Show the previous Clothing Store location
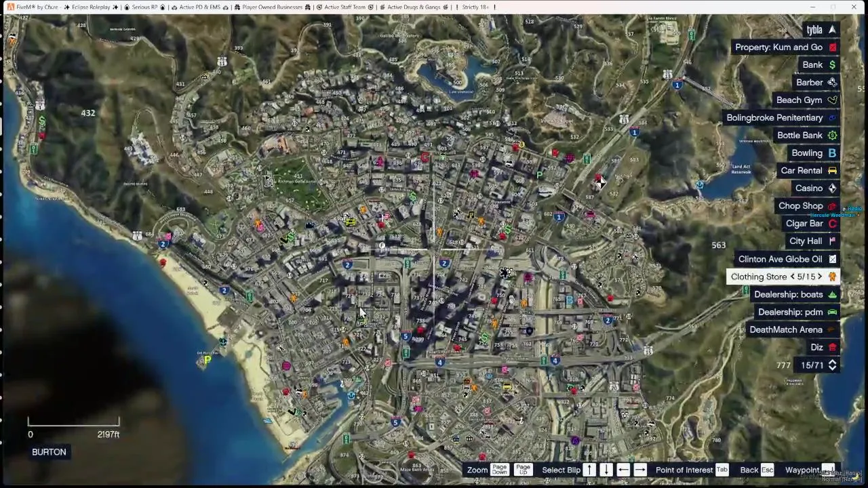Screen dimensions: 868x488 [x=792, y=277]
